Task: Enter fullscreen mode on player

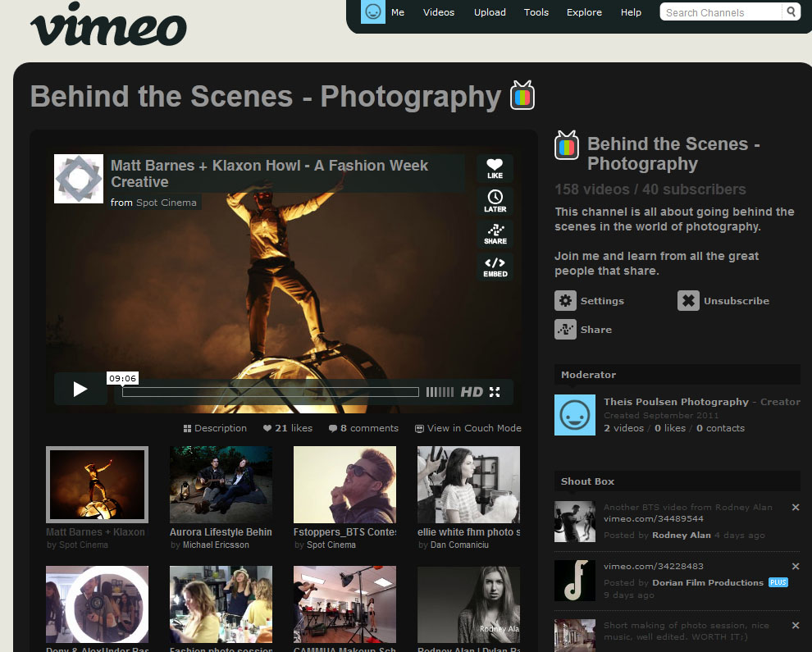Action: pyautogui.click(x=495, y=392)
